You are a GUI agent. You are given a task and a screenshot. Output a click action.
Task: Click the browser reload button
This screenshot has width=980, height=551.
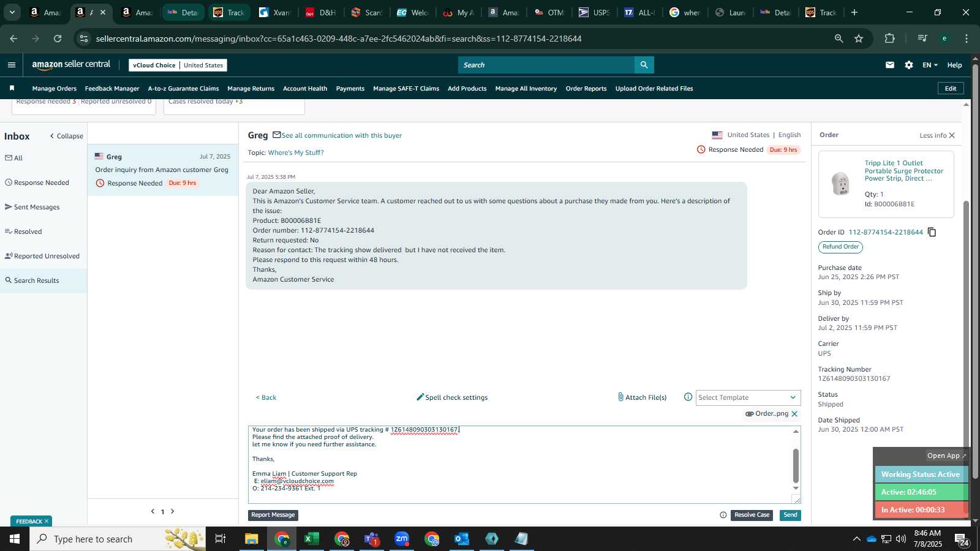coord(58,39)
